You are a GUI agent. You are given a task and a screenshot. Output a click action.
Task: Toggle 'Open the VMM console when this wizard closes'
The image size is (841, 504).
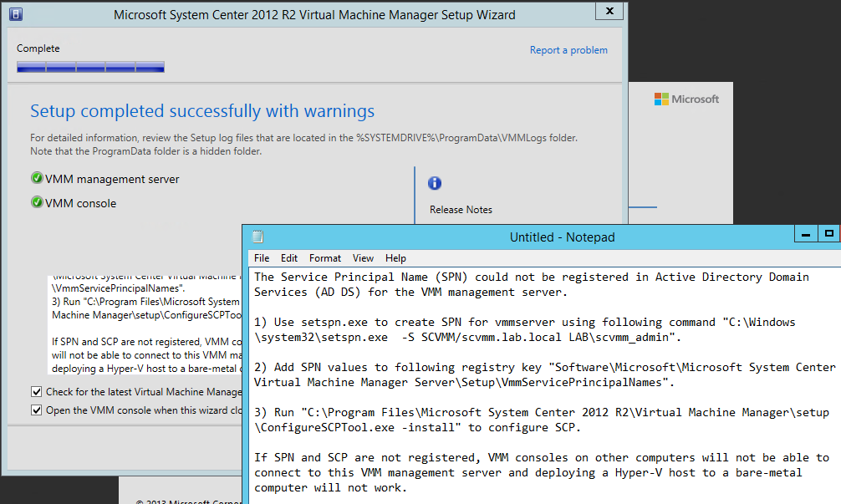point(36,410)
